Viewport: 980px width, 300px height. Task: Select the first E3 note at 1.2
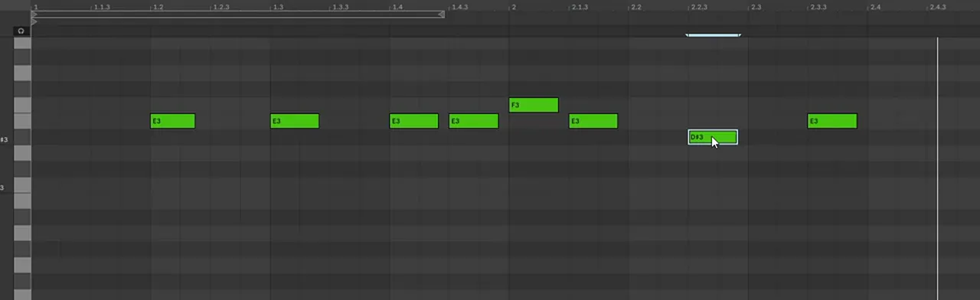coord(173,121)
